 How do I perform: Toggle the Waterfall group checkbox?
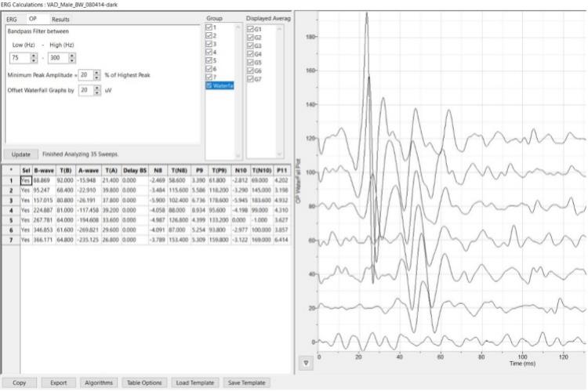coord(209,85)
